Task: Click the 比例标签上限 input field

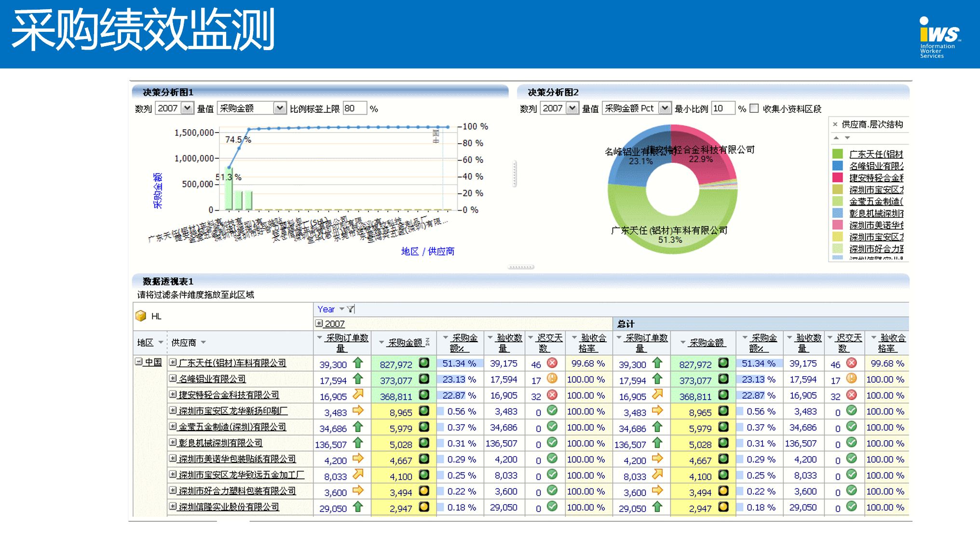Action: point(355,108)
